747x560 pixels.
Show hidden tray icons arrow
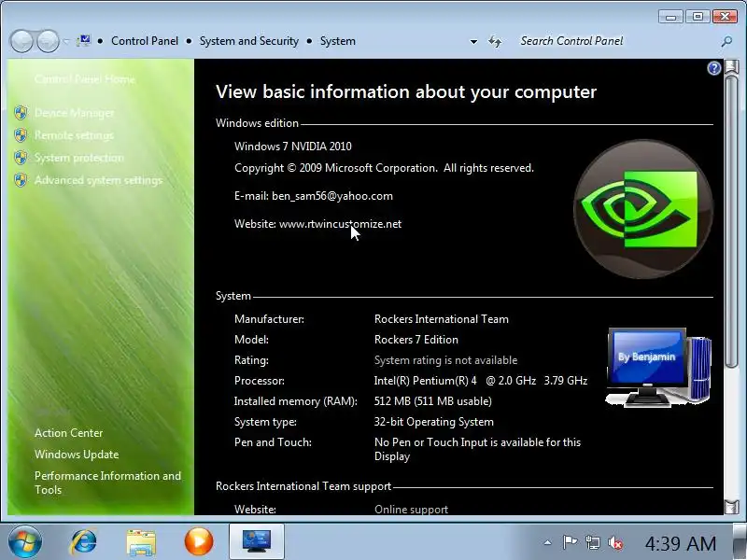[x=548, y=542]
